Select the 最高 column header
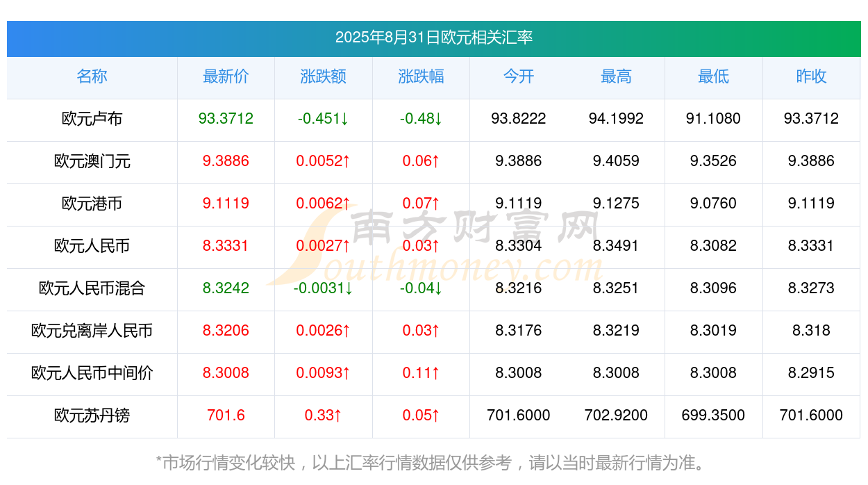This screenshot has height=485, width=868. 616,76
